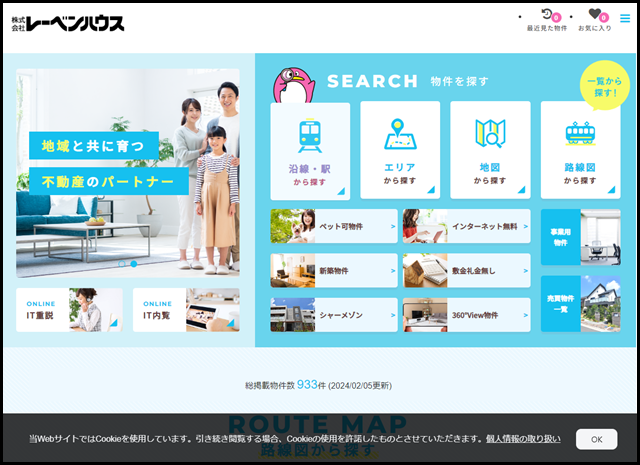Image resolution: width=640 pixels, height=465 pixels.
Task: Open 売買物件一覧 sale properties tile
Action: [x=580, y=304]
